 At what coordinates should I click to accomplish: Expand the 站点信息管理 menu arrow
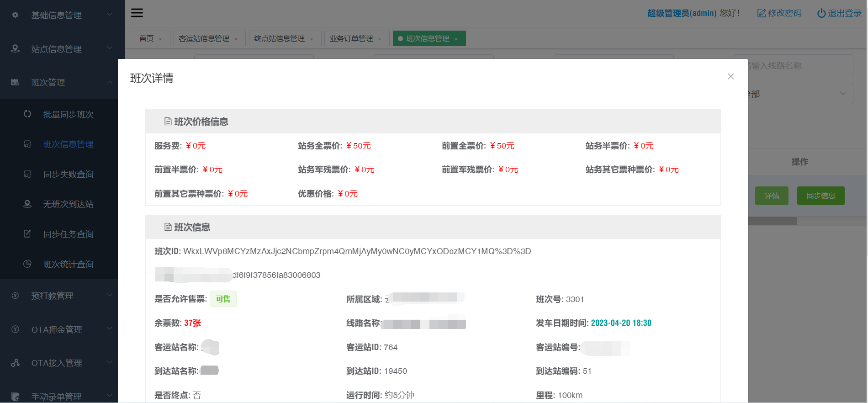pyautogui.click(x=110, y=48)
